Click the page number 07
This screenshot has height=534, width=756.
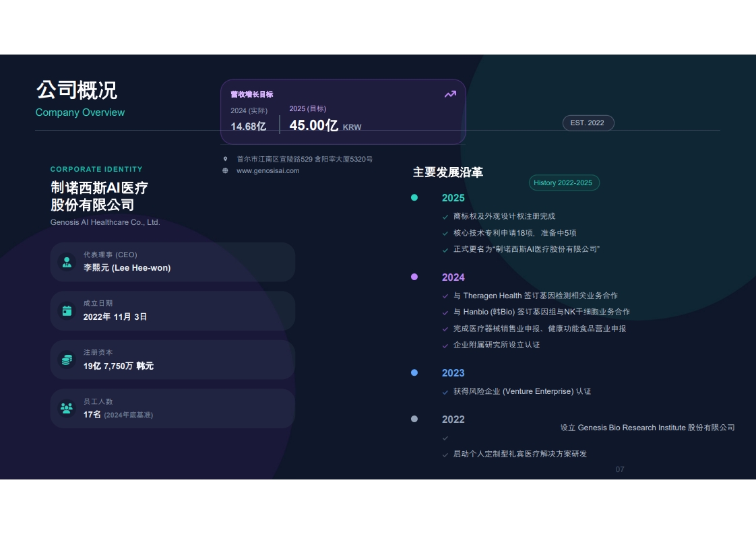point(620,469)
